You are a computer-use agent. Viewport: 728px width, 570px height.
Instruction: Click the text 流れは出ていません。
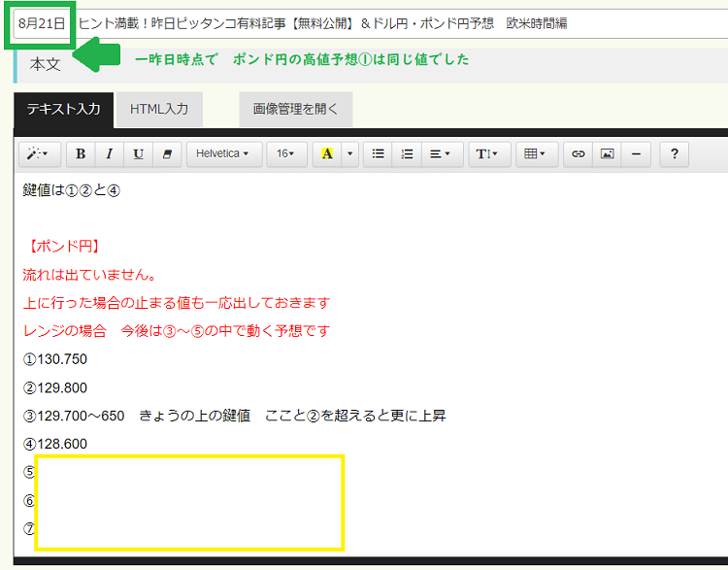click(89, 275)
